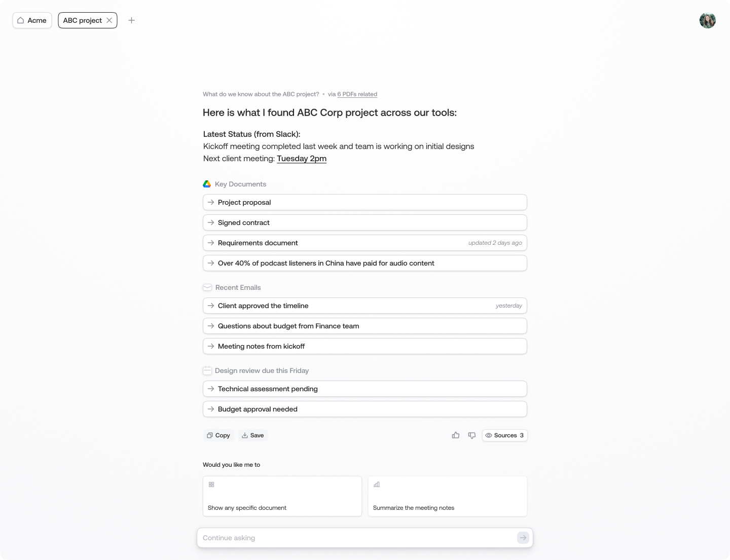Click the Recent Emails heading
730x560 pixels.
click(238, 287)
